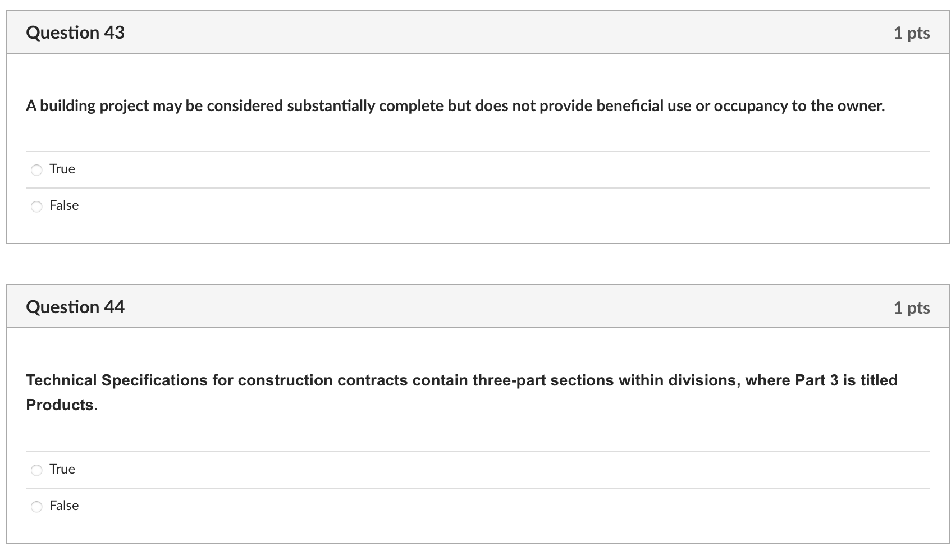Image resolution: width=951 pixels, height=560 pixels.
Task: Click the False answer row in Question 44
Action: point(281,506)
